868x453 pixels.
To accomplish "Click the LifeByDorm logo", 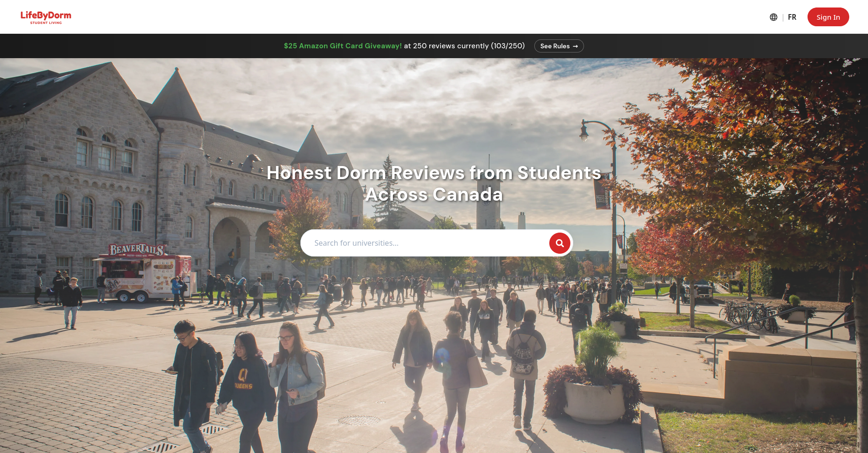I will pos(45,15).
